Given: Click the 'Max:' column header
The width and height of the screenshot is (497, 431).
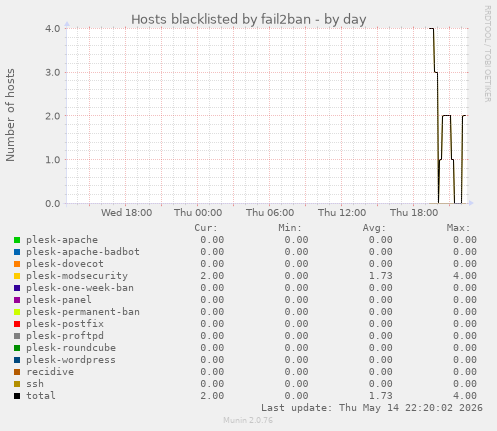Looking at the screenshot, I should click(x=459, y=228).
